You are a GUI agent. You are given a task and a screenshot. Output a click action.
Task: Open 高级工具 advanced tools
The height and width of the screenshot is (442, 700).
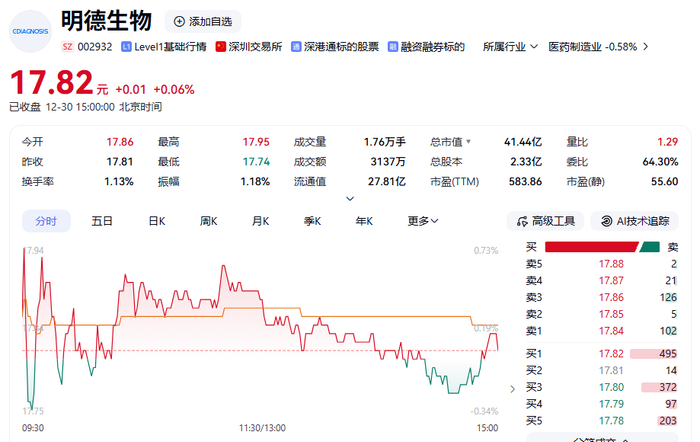(x=545, y=221)
